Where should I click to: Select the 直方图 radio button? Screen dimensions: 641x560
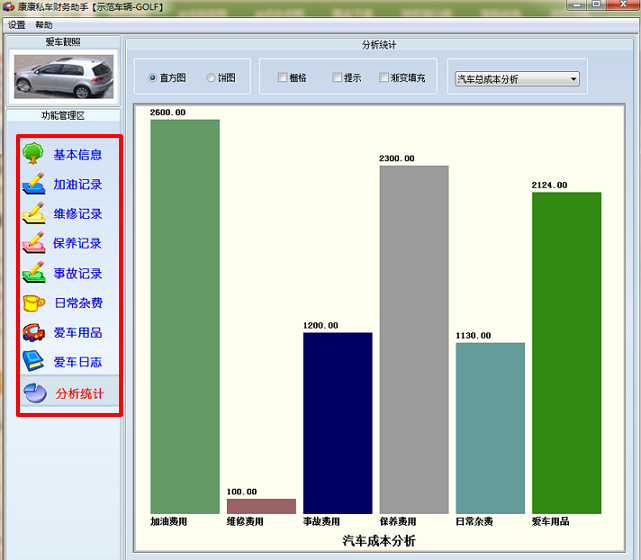click(153, 78)
